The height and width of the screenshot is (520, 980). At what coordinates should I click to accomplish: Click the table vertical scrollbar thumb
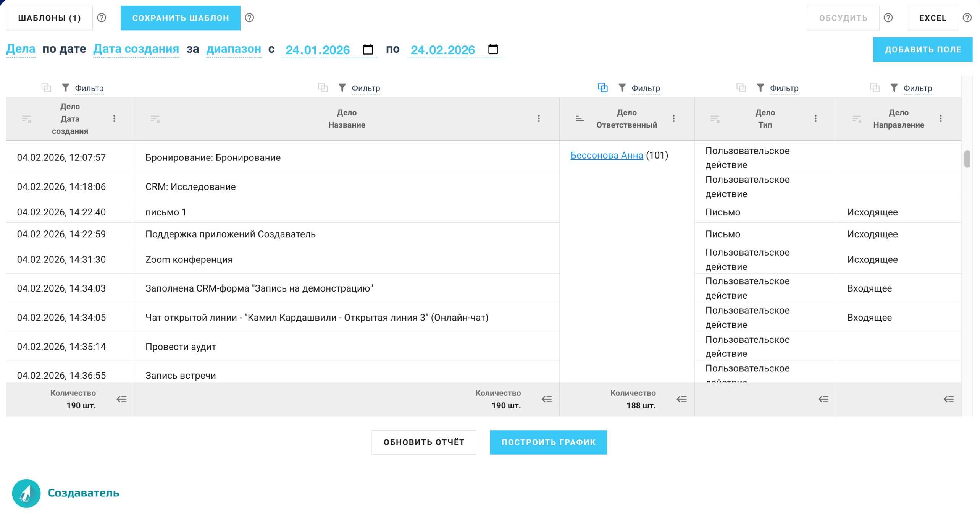tap(967, 159)
